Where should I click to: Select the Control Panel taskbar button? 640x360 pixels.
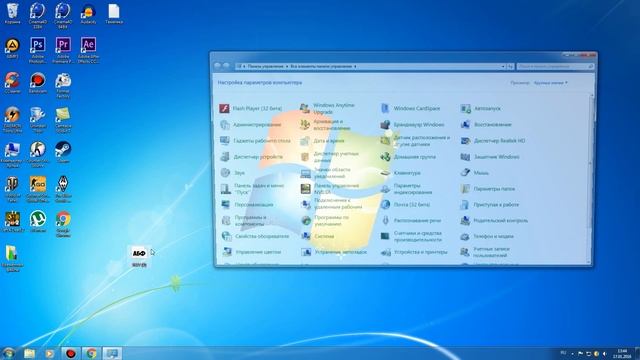[x=112, y=353]
